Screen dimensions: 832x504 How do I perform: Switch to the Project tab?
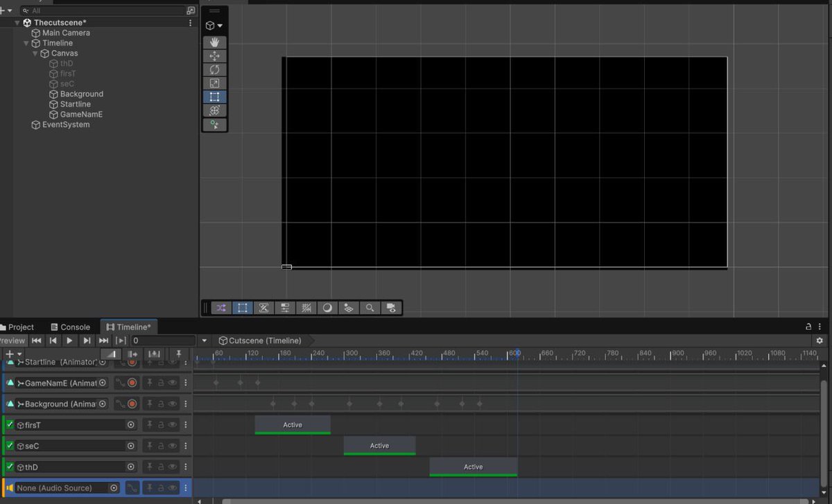pyautogui.click(x=17, y=327)
